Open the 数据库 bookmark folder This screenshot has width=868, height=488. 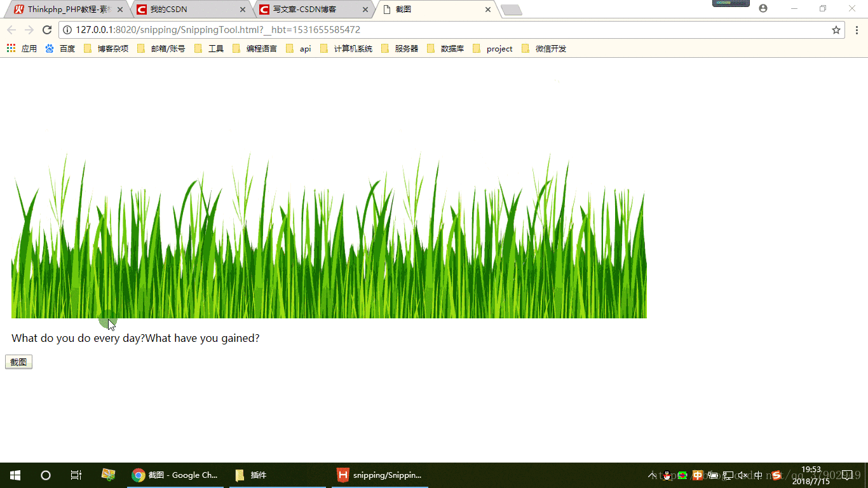[445, 48]
